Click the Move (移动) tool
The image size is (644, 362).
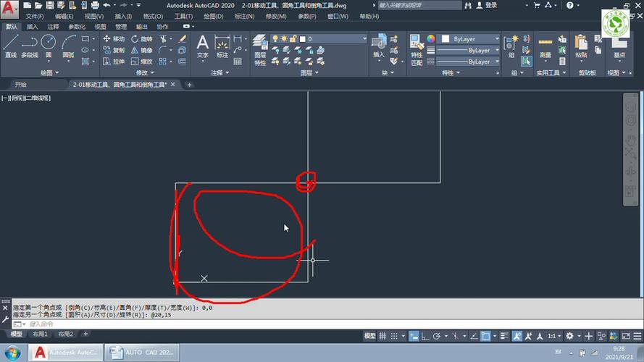pyautogui.click(x=114, y=39)
